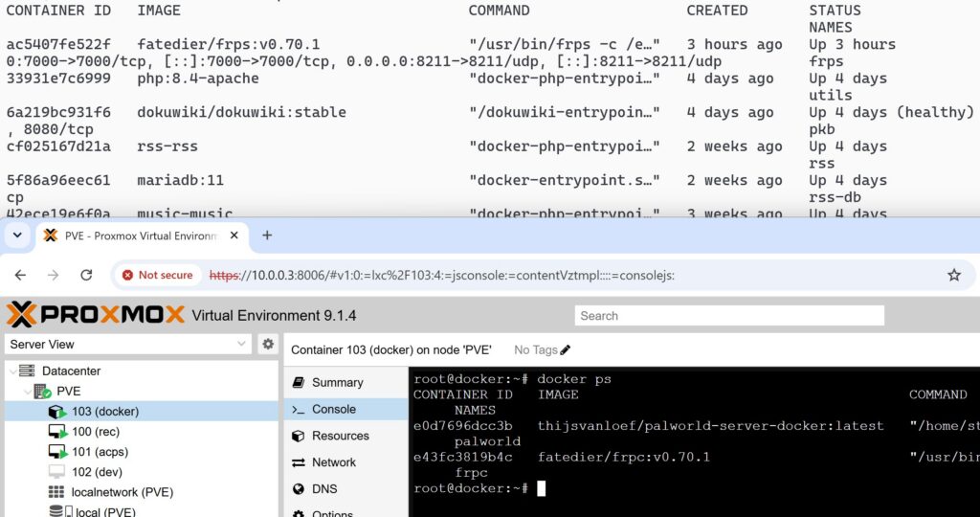The image size is (980, 517).
Task: Click fatedier/frpc:v0.70.1 in console
Action: coord(623,457)
